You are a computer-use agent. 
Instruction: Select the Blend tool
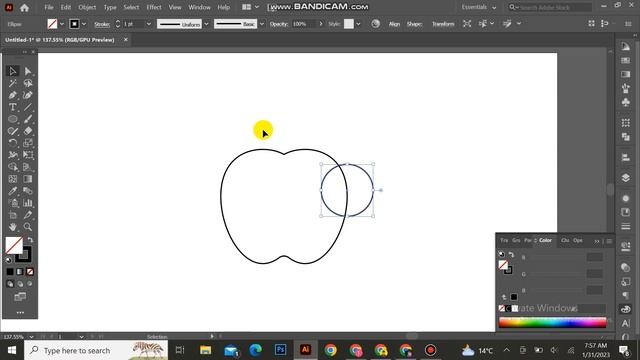(28, 191)
